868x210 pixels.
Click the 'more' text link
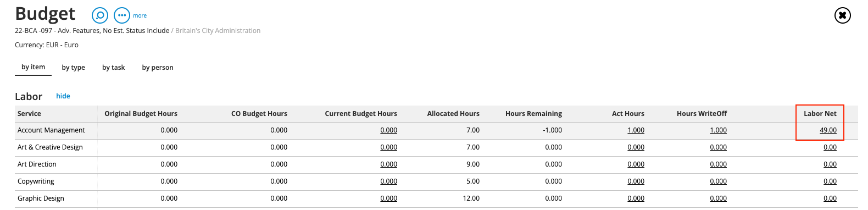click(x=140, y=16)
